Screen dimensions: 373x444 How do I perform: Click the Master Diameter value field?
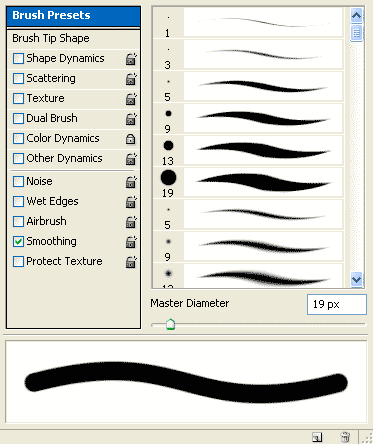tap(337, 304)
